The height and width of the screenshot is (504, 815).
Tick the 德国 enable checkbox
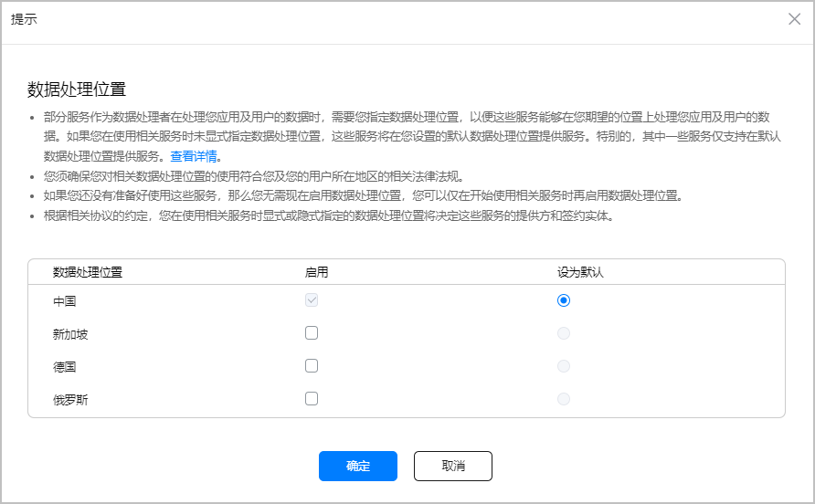tap(312, 366)
